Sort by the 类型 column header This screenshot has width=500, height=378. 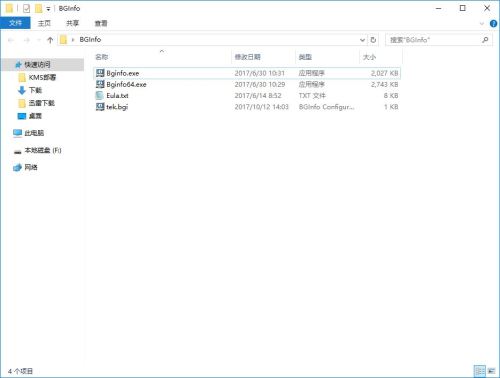[305, 57]
